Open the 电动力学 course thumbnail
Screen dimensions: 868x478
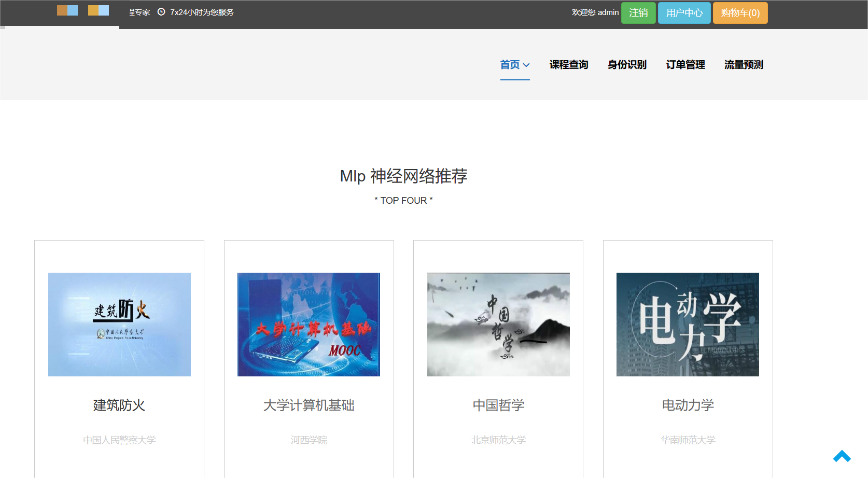pos(687,324)
